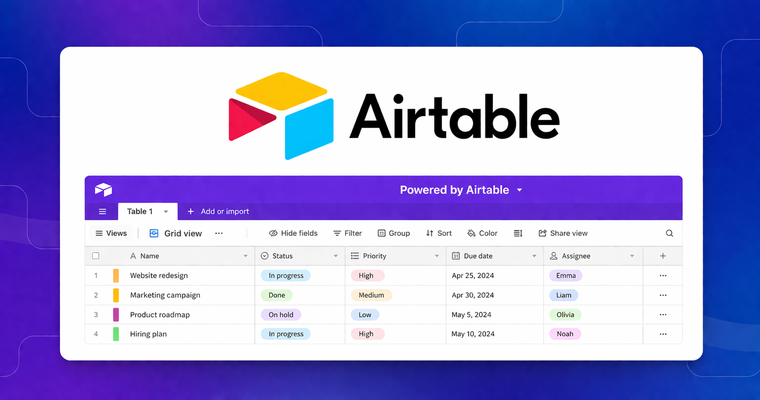Click the green color bar on Hiring plan row
The width and height of the screenshot is (760, 400).
pyautogui.click(x=116, y=334)
